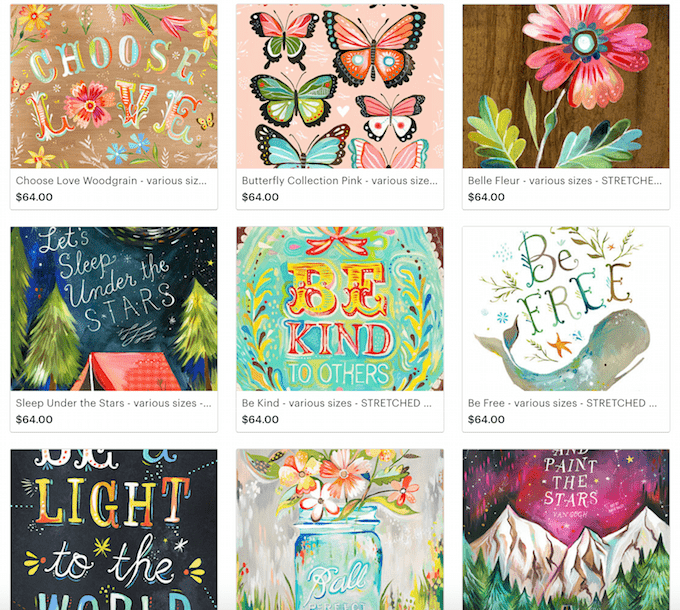Image resolution: width=680 pixels, height=610 pixels.
Task: Open the Paint the Stars mountain image
Action: pos(566,529)
